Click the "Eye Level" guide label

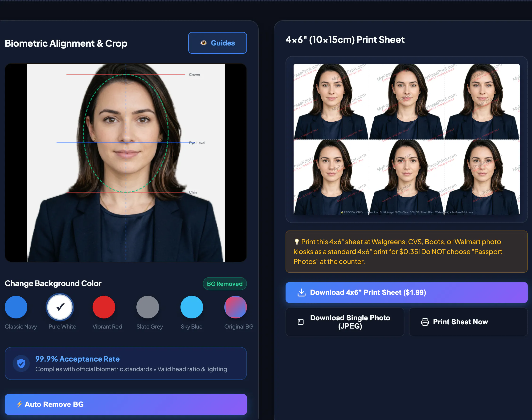[x=197, y=143]
